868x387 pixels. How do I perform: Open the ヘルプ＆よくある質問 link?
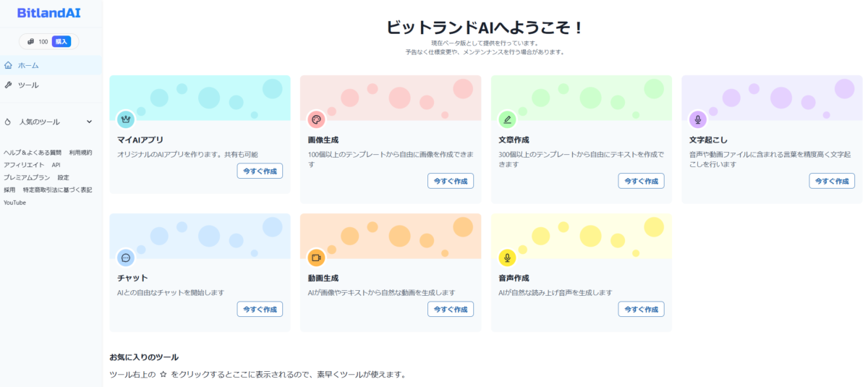click(x=33, y=153)
